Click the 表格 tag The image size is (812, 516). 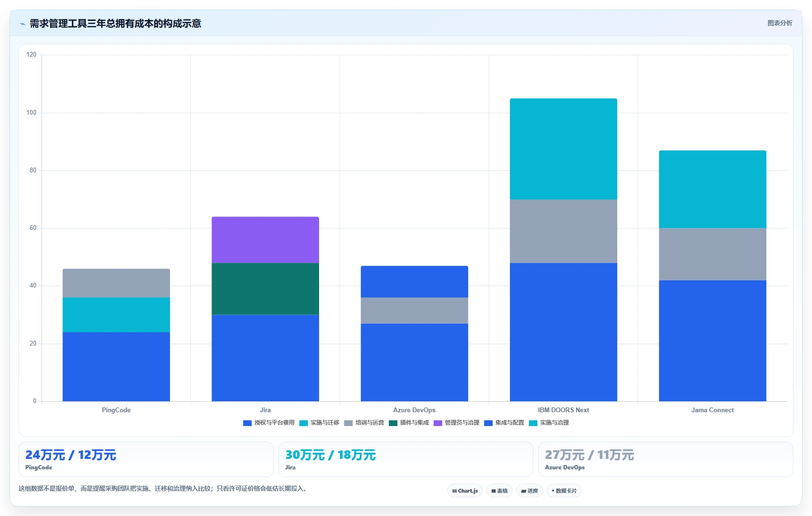point(499,491)
